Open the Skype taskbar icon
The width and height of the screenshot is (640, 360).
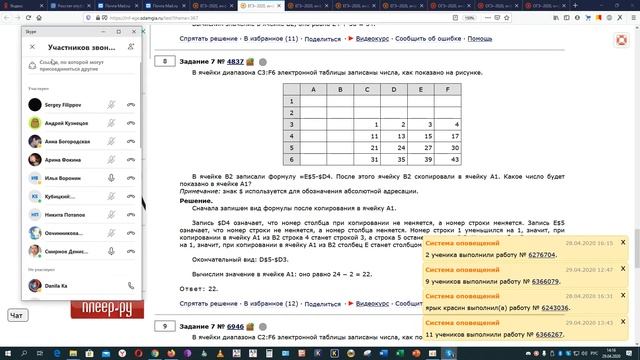pyautogui.click(x=449, y=353)
